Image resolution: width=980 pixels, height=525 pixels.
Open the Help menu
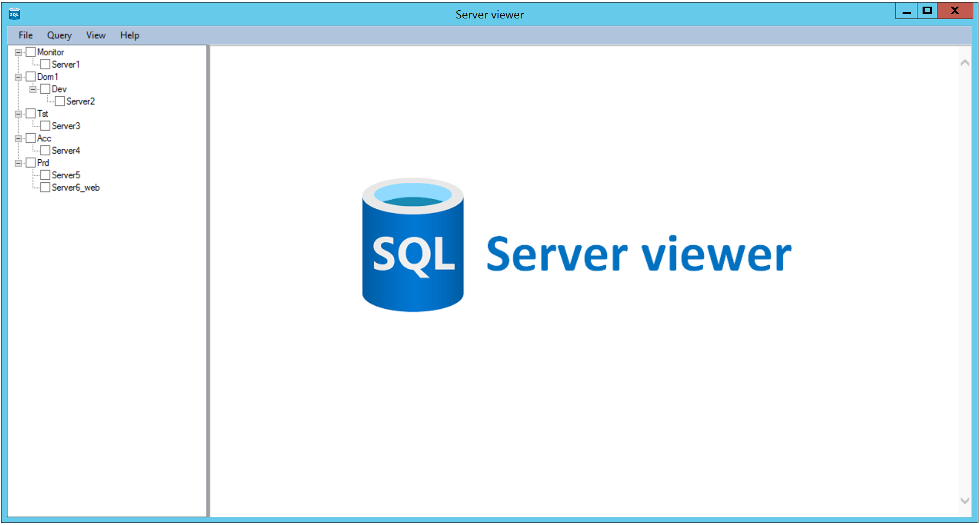point(130,35)
